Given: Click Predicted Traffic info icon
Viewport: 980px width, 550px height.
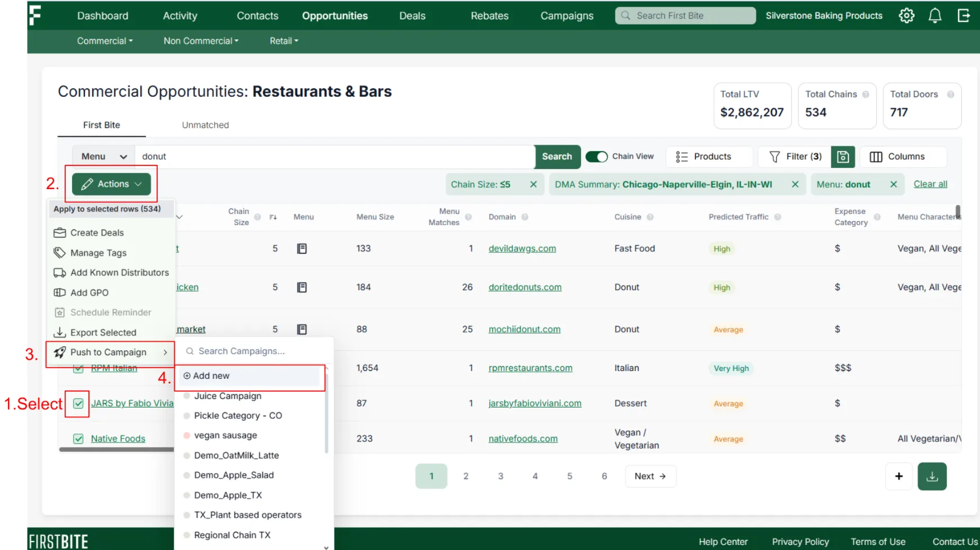Looking at the screenshot, I should click(778, 217).
